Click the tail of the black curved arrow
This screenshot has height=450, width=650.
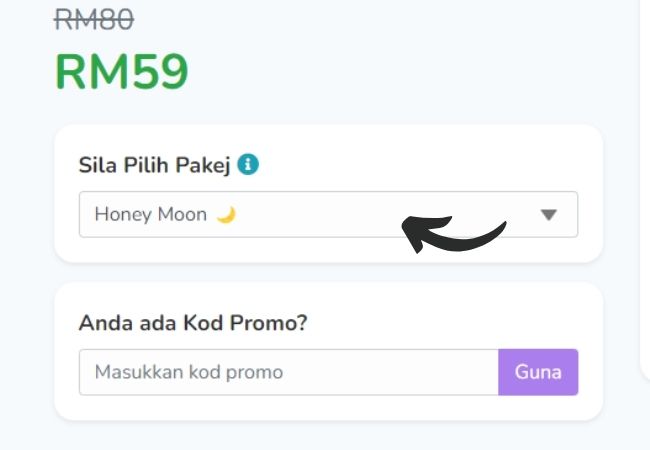point(491,236)
